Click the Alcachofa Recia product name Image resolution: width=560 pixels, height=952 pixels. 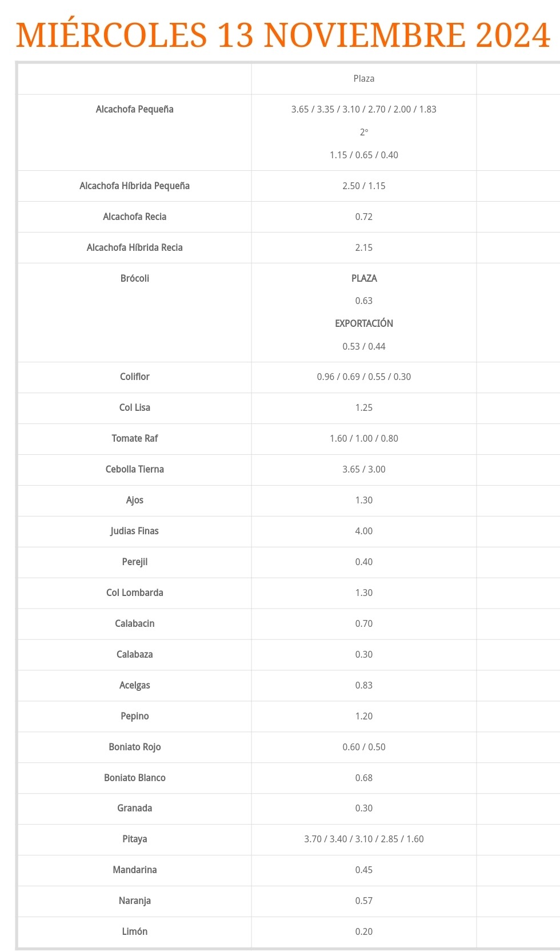(135, 217)
